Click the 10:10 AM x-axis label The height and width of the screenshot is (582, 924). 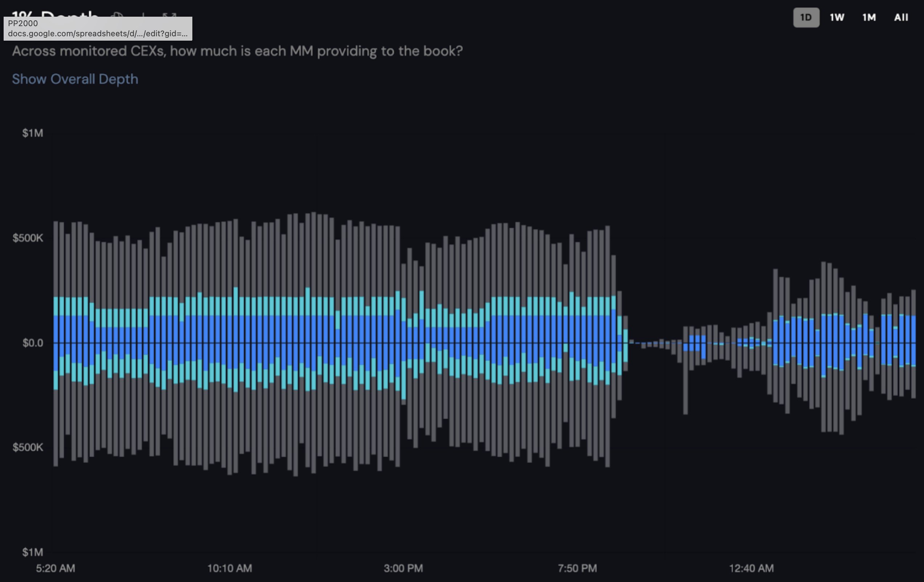click(x=229, y=568)
